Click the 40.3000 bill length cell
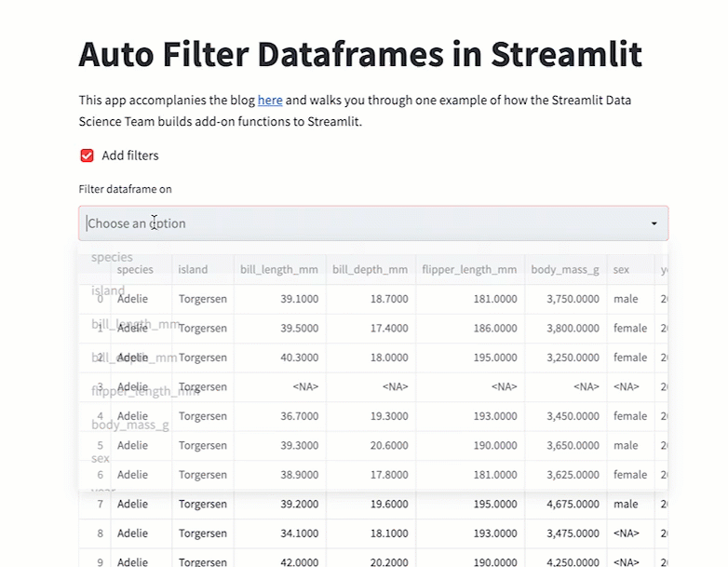Screen dimensions: 728x567 coord(280,358)
